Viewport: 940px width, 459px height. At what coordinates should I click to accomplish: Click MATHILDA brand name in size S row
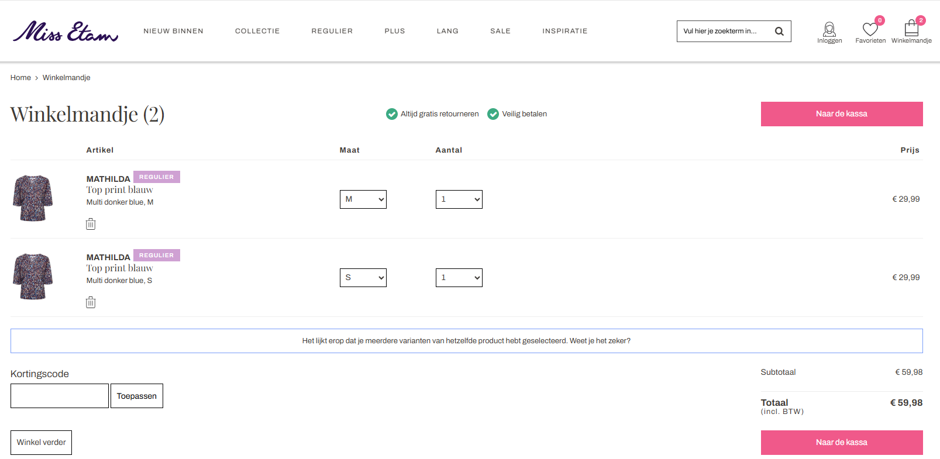coord(108,258)
